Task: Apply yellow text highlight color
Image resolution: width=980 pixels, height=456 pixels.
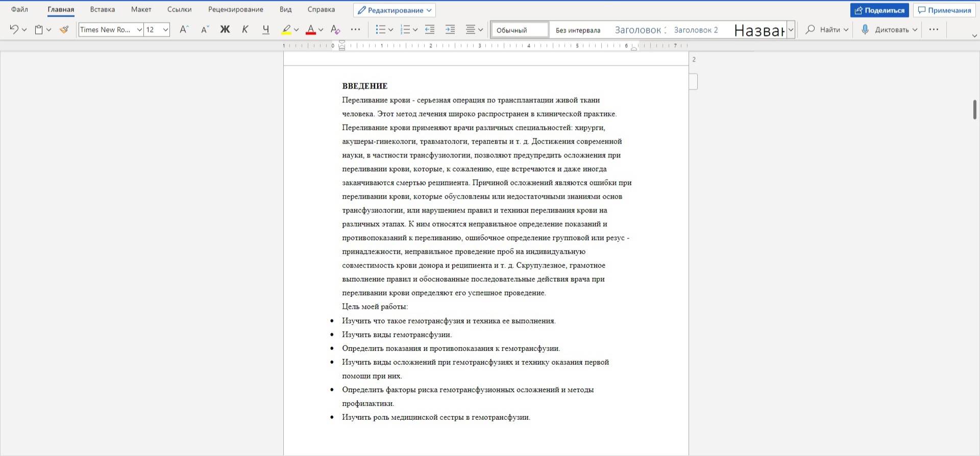Action: [286, 30]
